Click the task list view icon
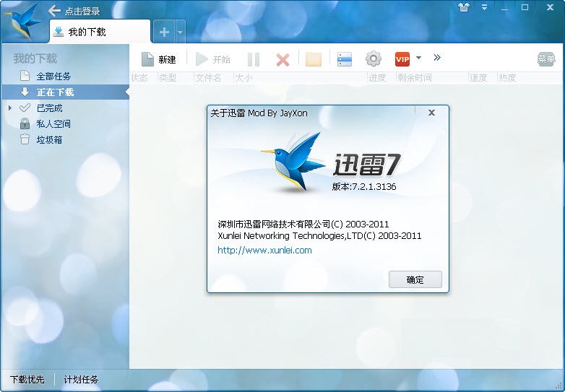Viewport: 565px width, 392px height. pyautogui.click(x=345, y=59)
